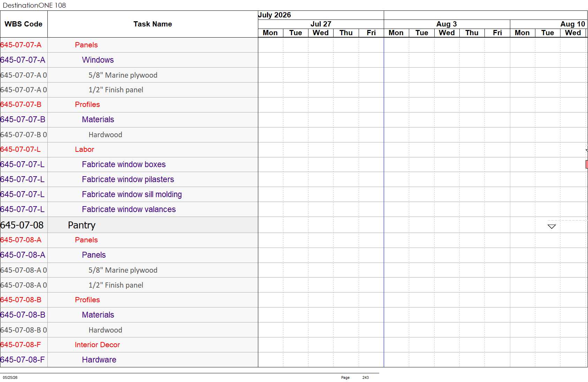The width and height of the screenshot is (588, 382).
Task: Click the Pantry summary triangle marker in the Gantt chart
Action: point(551,226)
